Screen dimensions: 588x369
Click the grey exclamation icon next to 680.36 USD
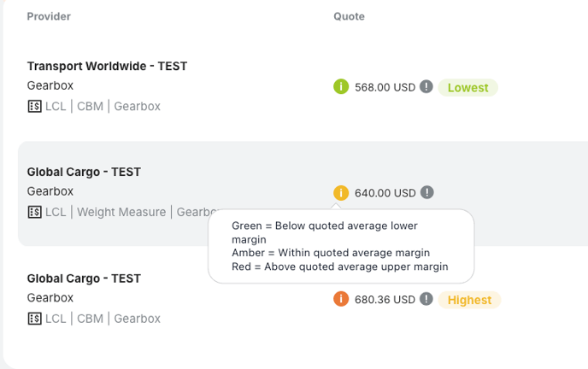[426, 299]
